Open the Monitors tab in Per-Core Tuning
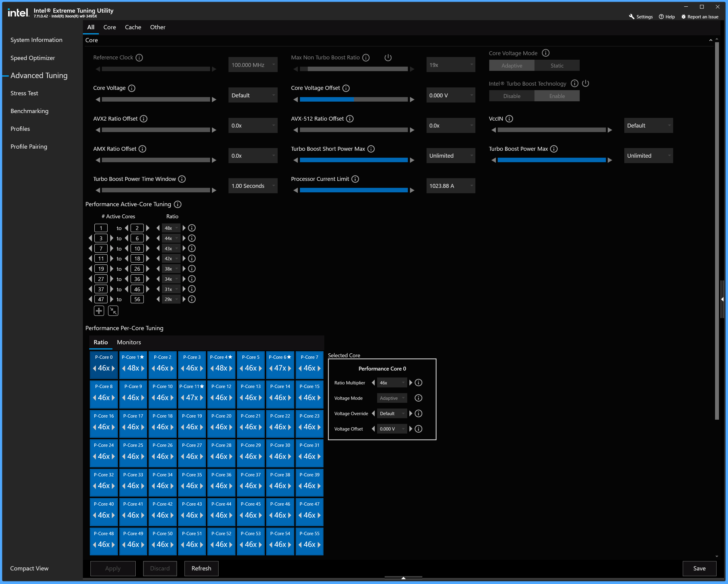 point(129,342)
